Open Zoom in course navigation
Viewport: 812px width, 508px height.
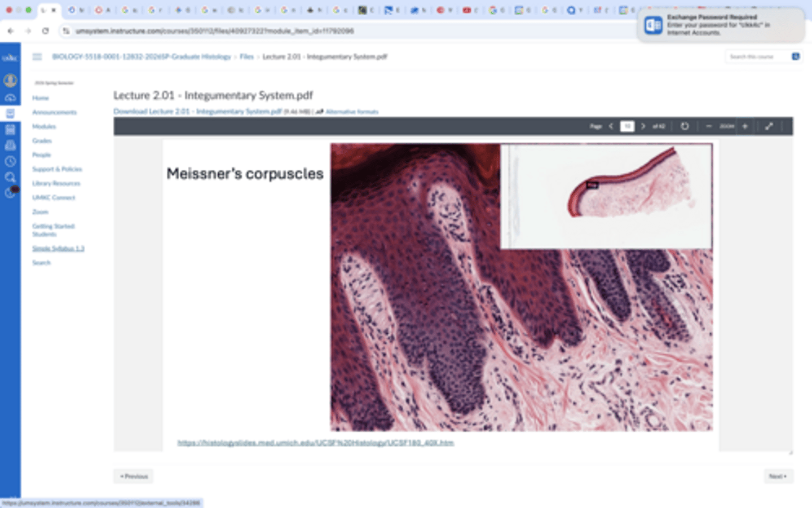pyautogui.click(x=40, y=212)
